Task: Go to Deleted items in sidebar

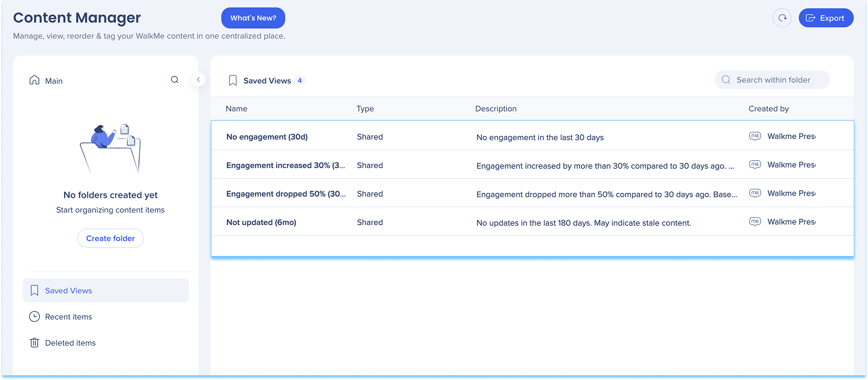Action: pos(70,343)
